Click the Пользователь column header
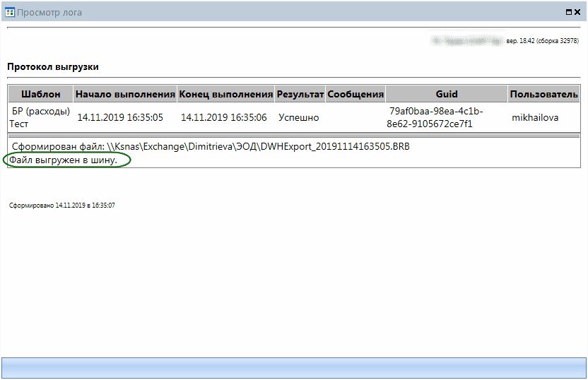The image size is (588, 380). point(543,94)
